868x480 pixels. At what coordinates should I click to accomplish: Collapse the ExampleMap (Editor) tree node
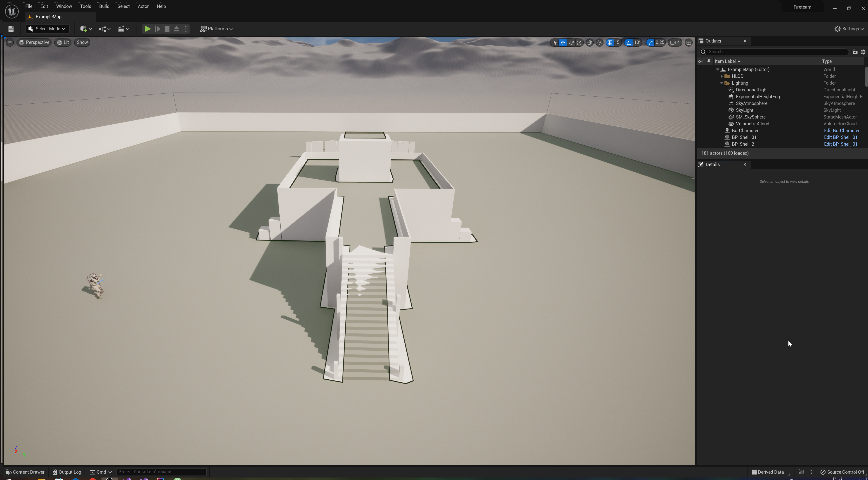pyautogui.click(x=718, y=69)
